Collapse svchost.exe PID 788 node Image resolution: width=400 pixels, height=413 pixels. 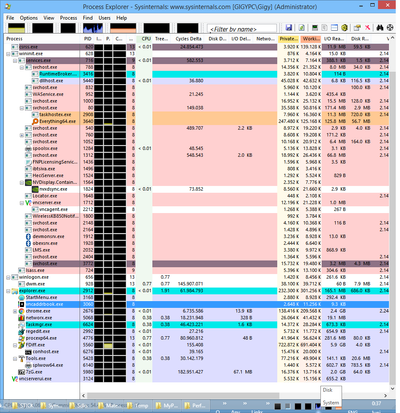(x=22, y=67)
